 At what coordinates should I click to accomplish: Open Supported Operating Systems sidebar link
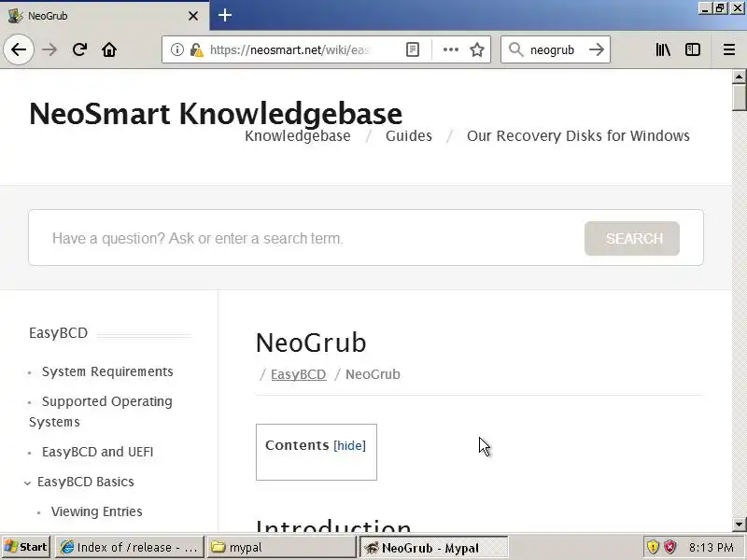pos(101,412)
